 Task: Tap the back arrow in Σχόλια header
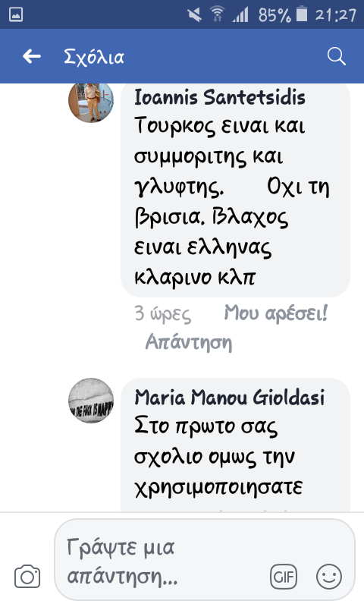tap(32, 56)
